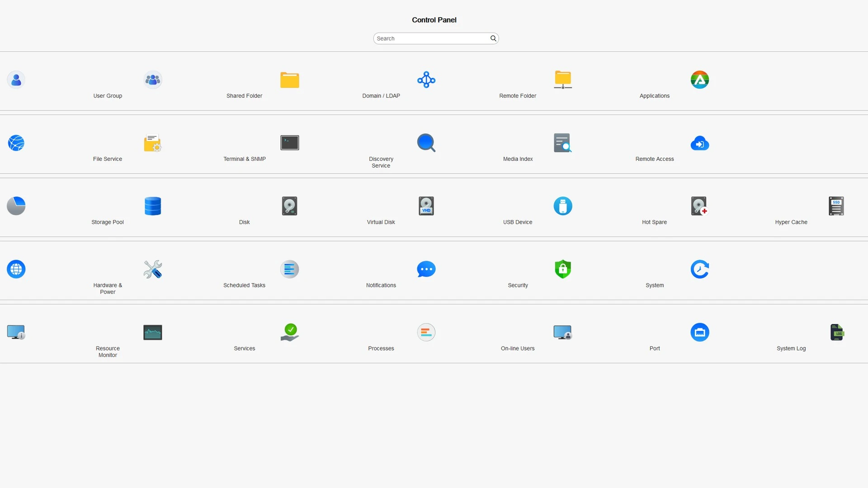Click the Scheduled Tasks text label

(244, 285)
